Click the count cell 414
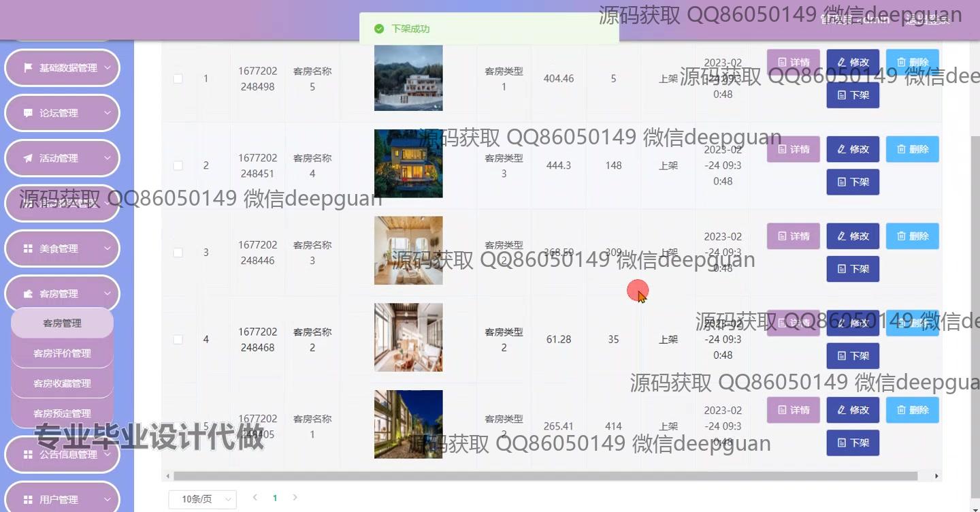Image resolution: width=980 pixels, height=512 pixels. point(614,426)
